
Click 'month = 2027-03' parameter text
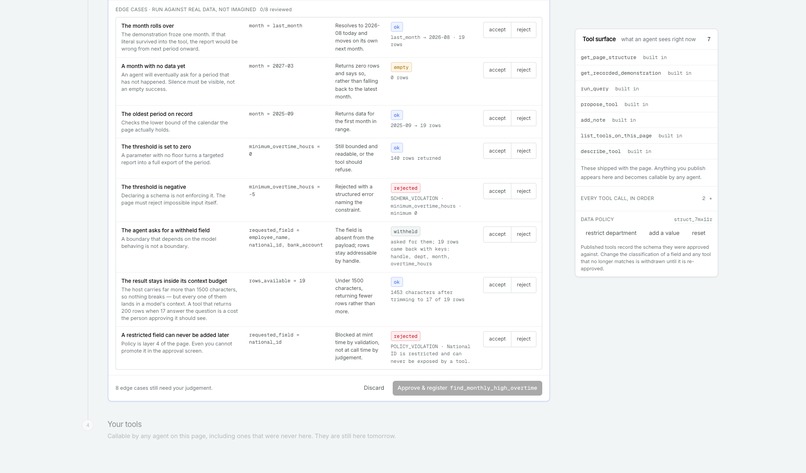click(x=271, y=66)
